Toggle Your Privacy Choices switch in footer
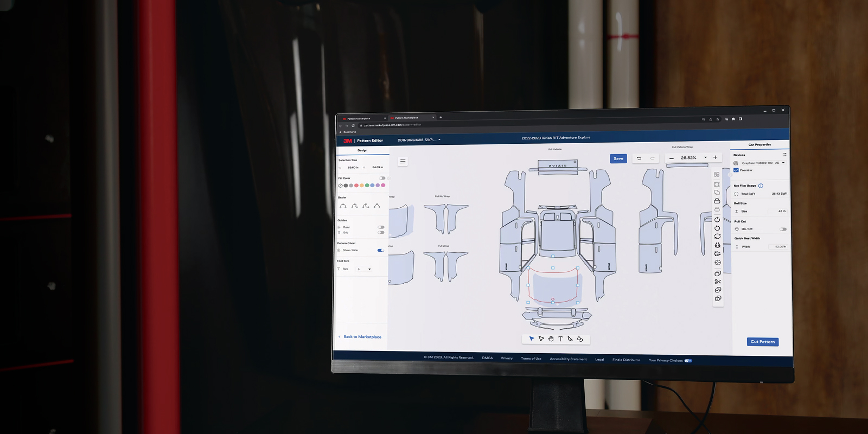 coord(688,360)
